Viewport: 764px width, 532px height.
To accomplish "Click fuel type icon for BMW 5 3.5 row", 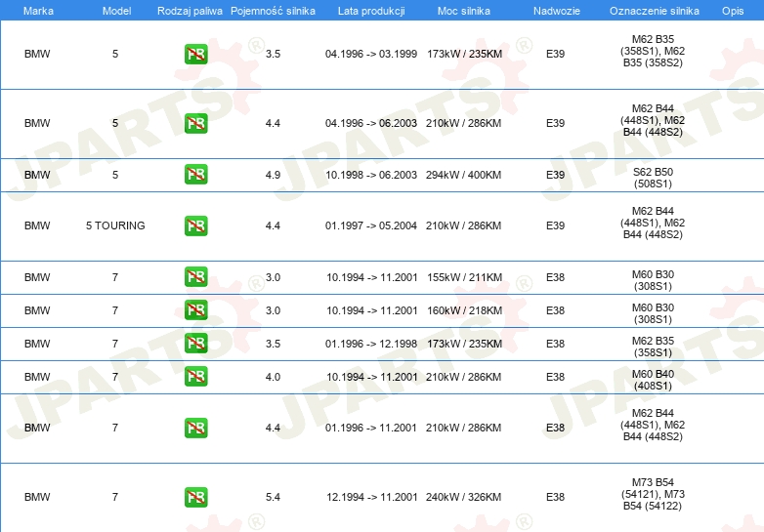I will pos(195,54).
